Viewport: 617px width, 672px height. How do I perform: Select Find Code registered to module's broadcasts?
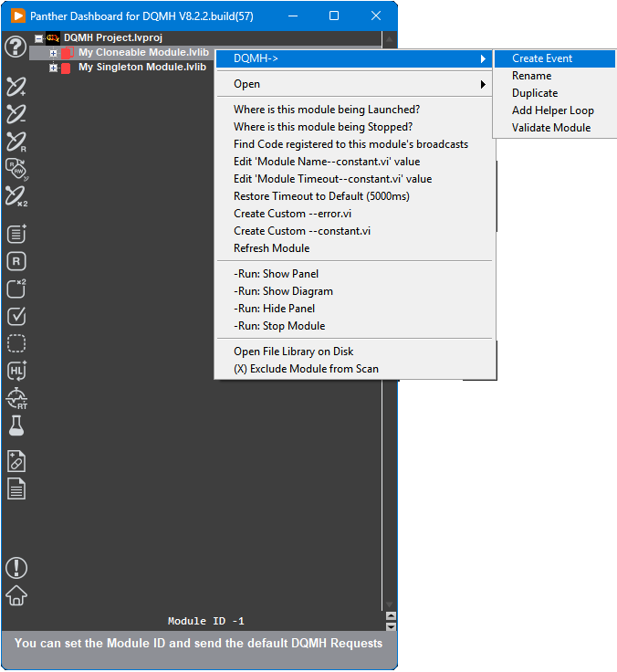point(354,144)
